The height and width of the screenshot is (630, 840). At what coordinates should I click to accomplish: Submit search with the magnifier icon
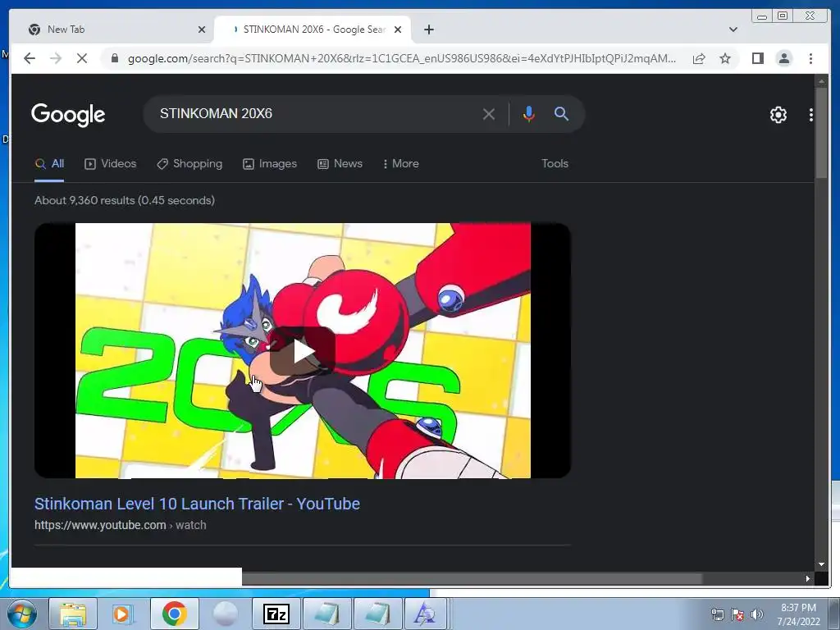[x=561, y=113]
